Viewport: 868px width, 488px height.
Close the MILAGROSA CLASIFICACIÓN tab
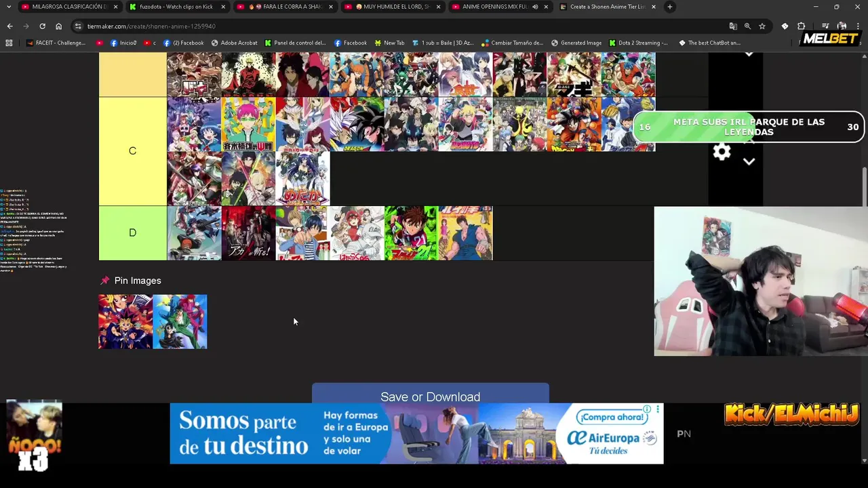tap(115, 7)
